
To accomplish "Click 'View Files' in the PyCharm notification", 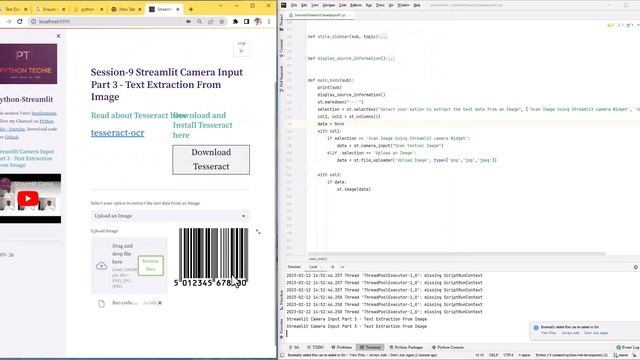I will pyautogui.click(x=548, y=333).
